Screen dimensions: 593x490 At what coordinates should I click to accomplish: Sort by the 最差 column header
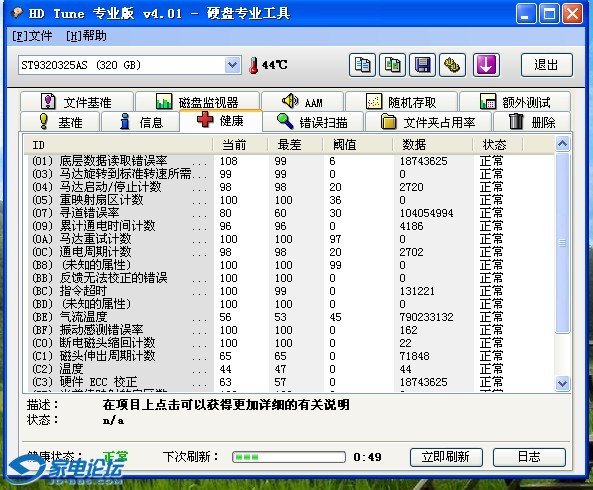pyautogui.click(x=295, y=145)
